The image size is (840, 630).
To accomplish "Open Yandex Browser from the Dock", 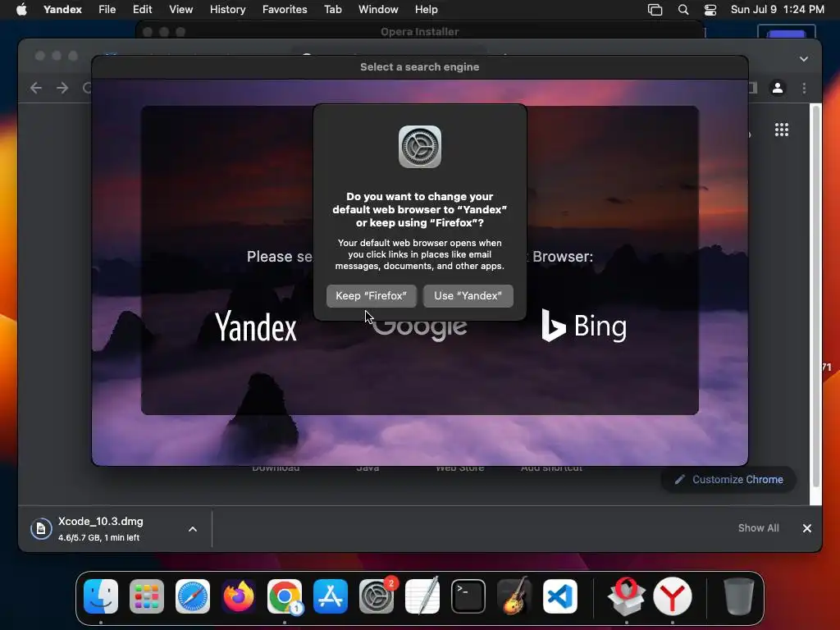I will click(x=673, y=596).
